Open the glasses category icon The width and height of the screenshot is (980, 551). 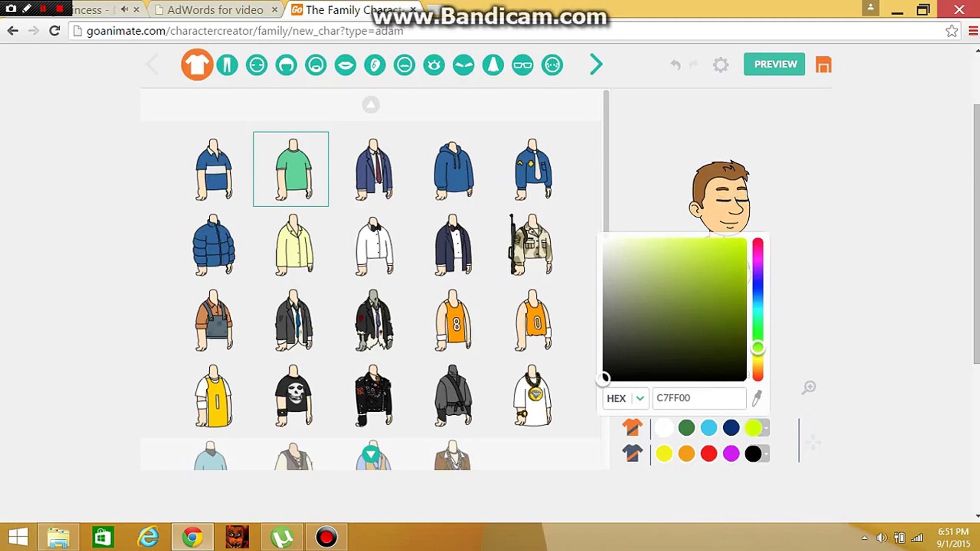[x=522, y=65]
